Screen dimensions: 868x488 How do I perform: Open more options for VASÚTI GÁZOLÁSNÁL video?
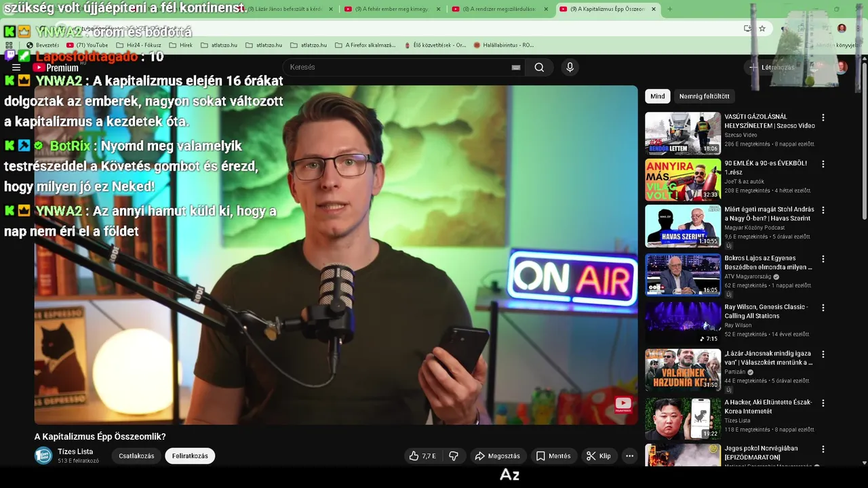coord(823,118)
